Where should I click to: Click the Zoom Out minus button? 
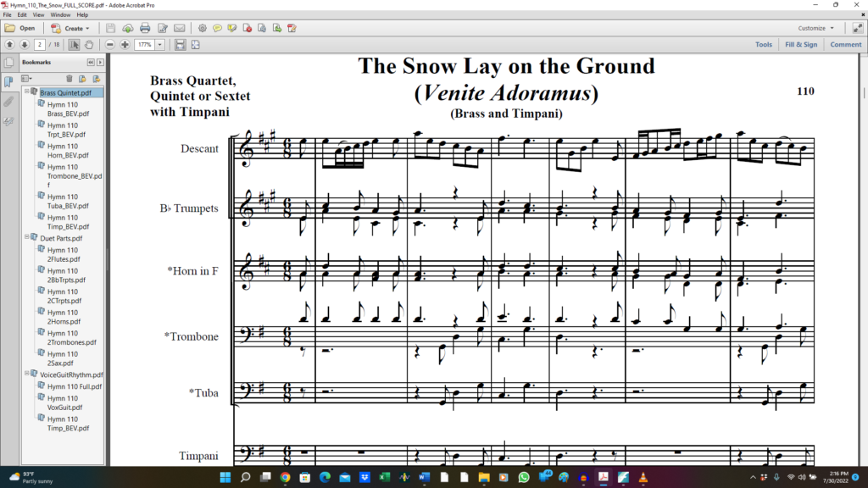[110, 45]
